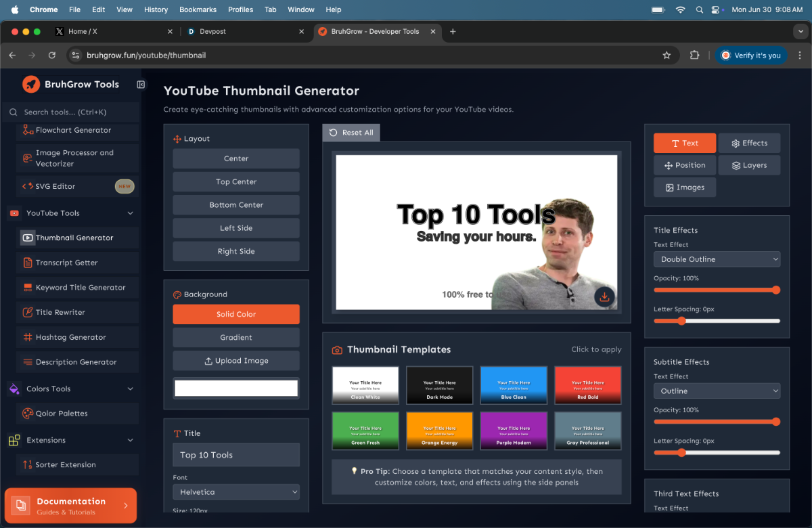Open the Chrome extensions puzzle icon
The width and height of the screenshot is (812, 528).
click(694, 56)
